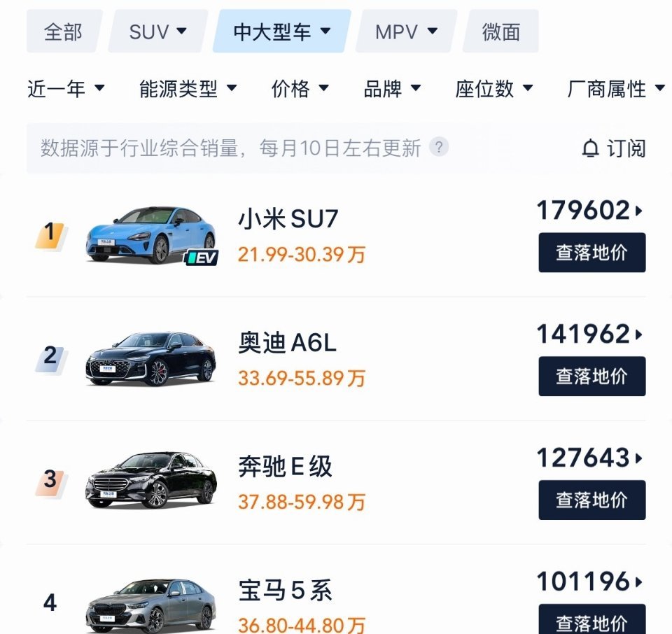Tap arrow beside 179602 sales figure
Screen dimensions: 672x634
pyautogui.click(x=639, y=211)
